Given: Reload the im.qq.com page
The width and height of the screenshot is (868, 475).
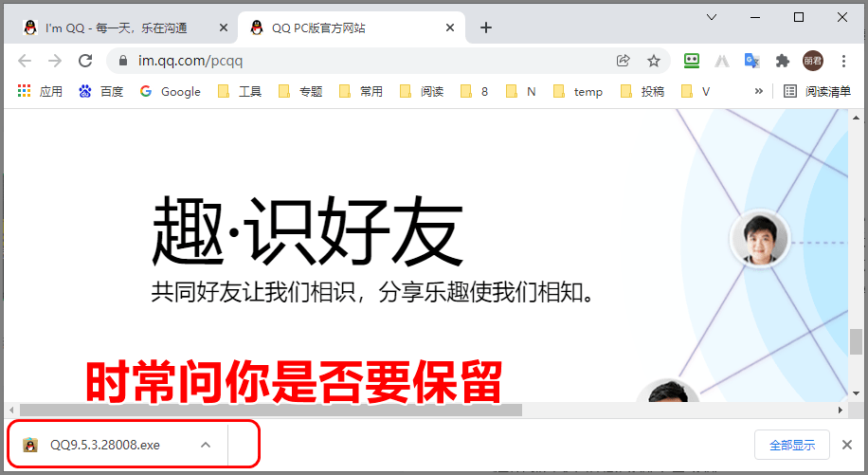Looking at the screenshot, I should click(x=84, y=61).
